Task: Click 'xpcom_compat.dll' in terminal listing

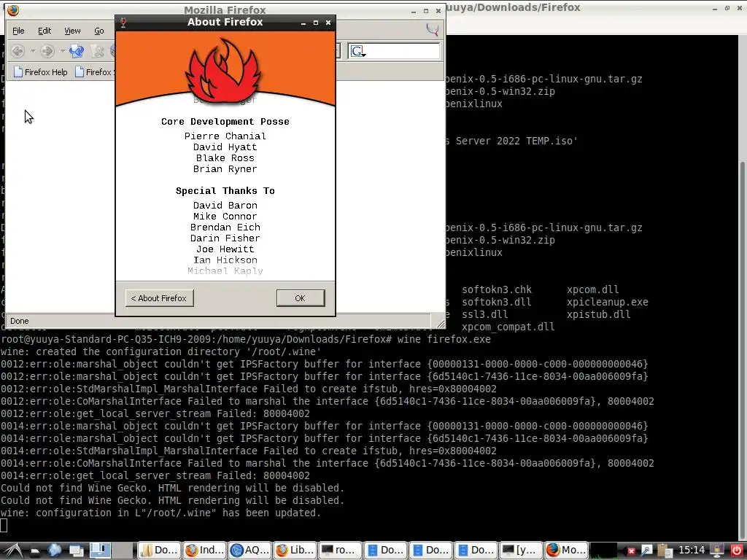Action: click(x=508, y=327)
